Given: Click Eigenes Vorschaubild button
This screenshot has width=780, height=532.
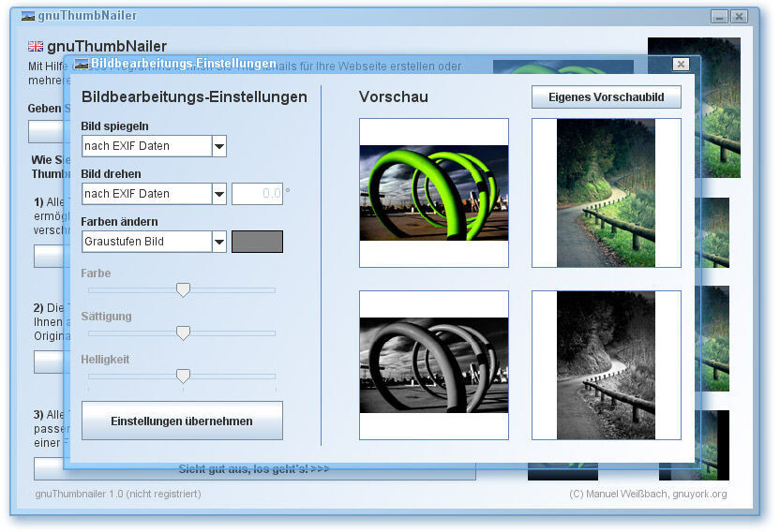Looking at the screenshot, I should coord(607,97).
